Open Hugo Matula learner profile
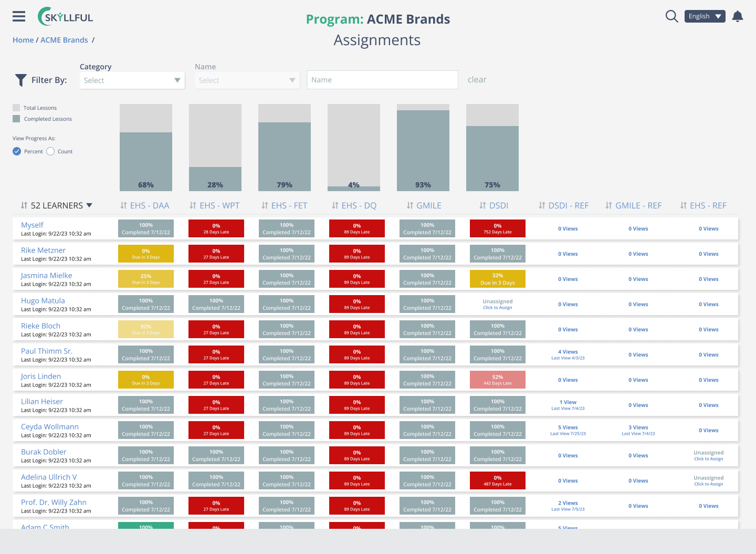This screenshot has width=756, height=554. click(43, 300)
